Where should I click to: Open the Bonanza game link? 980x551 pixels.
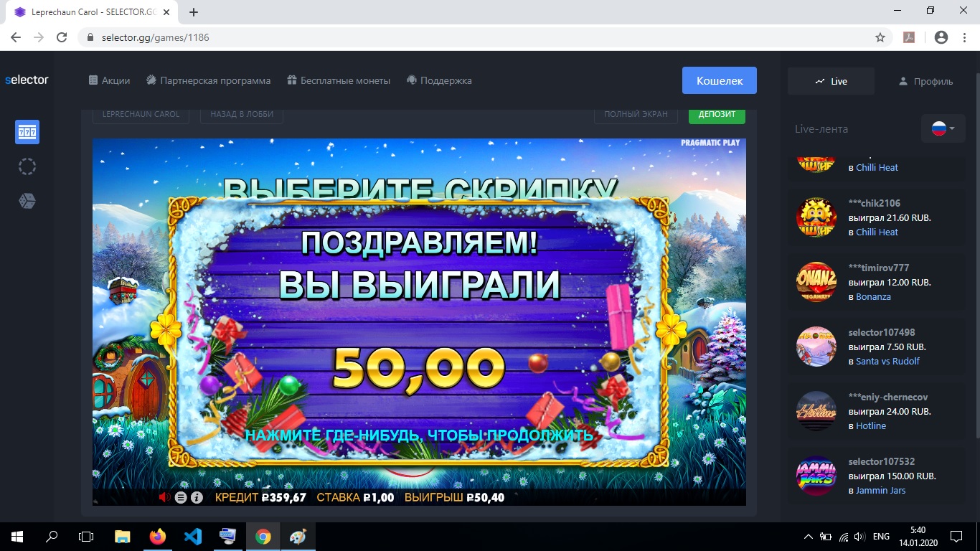pyautogui.click(x=873, y=296)
